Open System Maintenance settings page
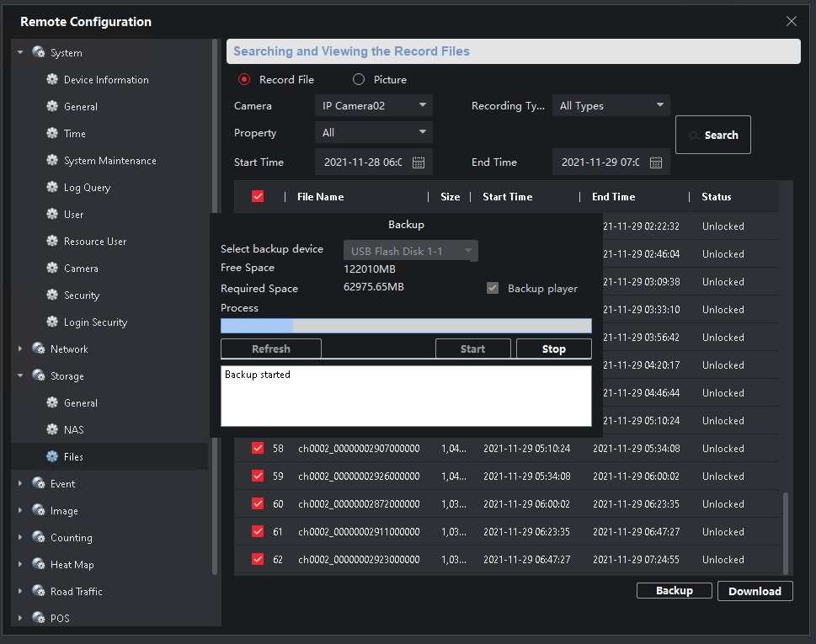This screenshot has height=644, width=816. click(x=109, y=161)
